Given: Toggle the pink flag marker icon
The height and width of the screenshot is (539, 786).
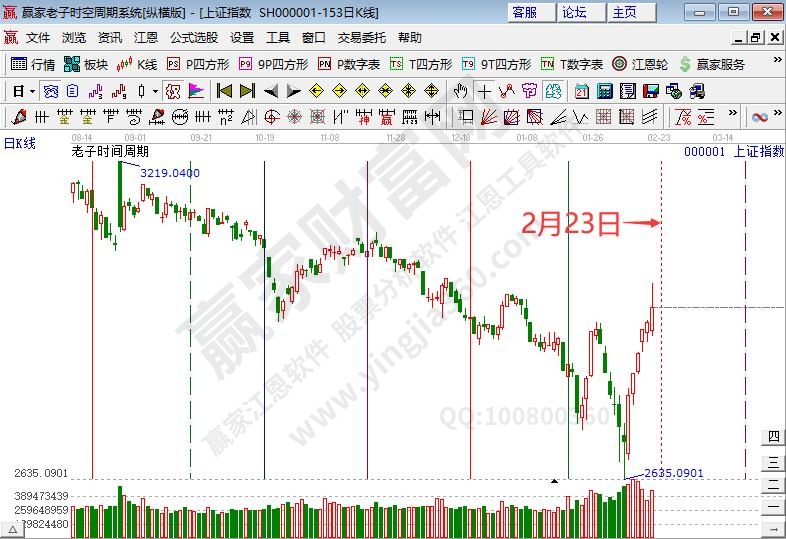Looking at the screenshot, I should (x=196, y=91).
